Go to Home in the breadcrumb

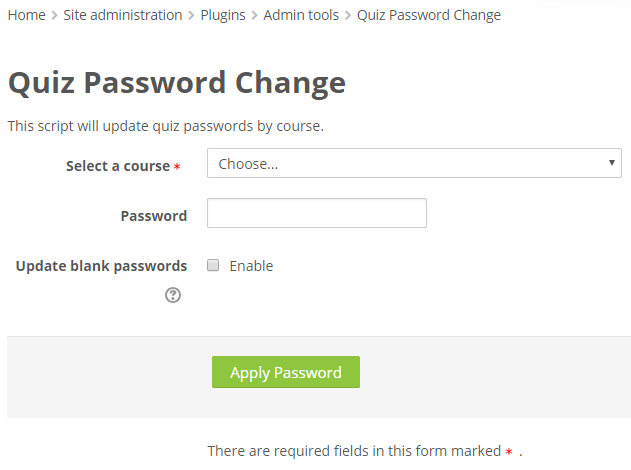[27, 15]
